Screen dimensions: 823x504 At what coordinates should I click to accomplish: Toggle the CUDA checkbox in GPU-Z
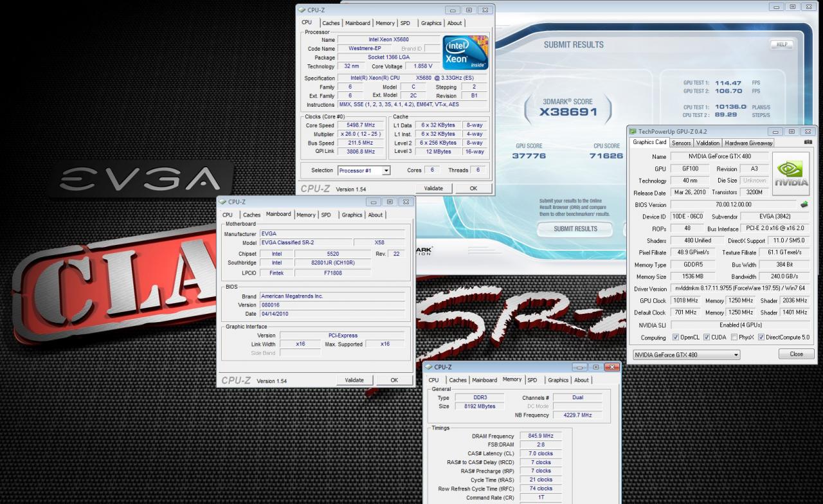click(x=706, y=337)
